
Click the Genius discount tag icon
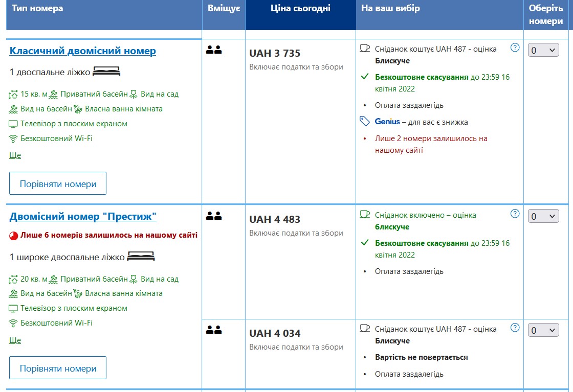[365, 121]
